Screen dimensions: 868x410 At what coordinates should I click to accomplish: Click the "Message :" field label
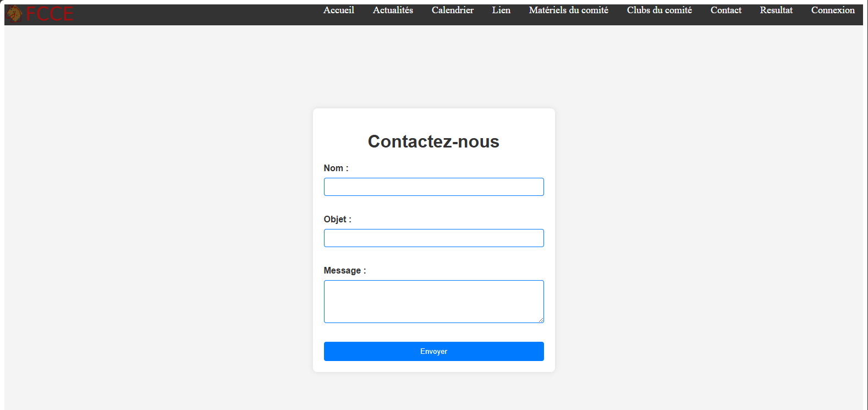(x=344, y=271)
